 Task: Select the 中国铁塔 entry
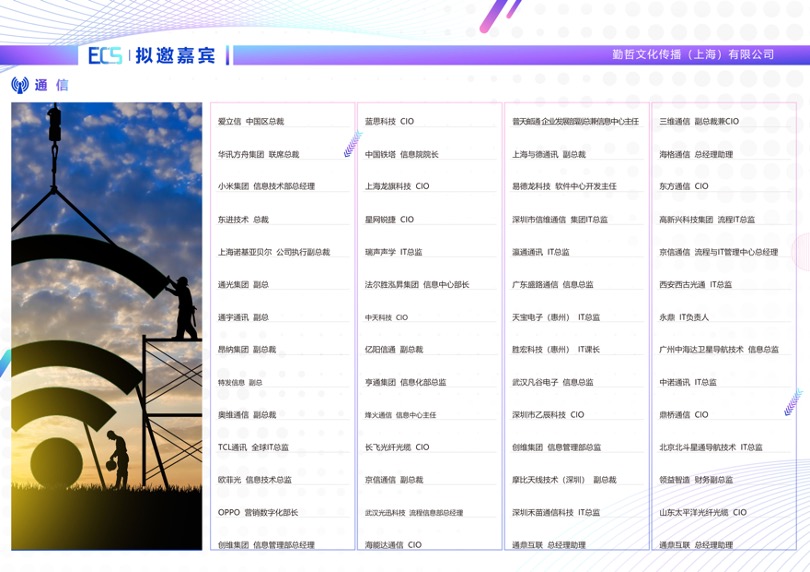[401, 154]
